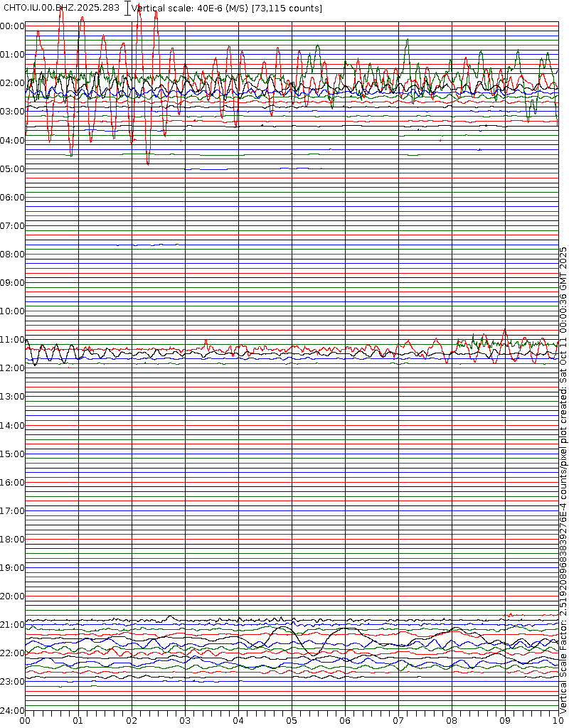Select the 05:00 hour label

click(12, 169)
